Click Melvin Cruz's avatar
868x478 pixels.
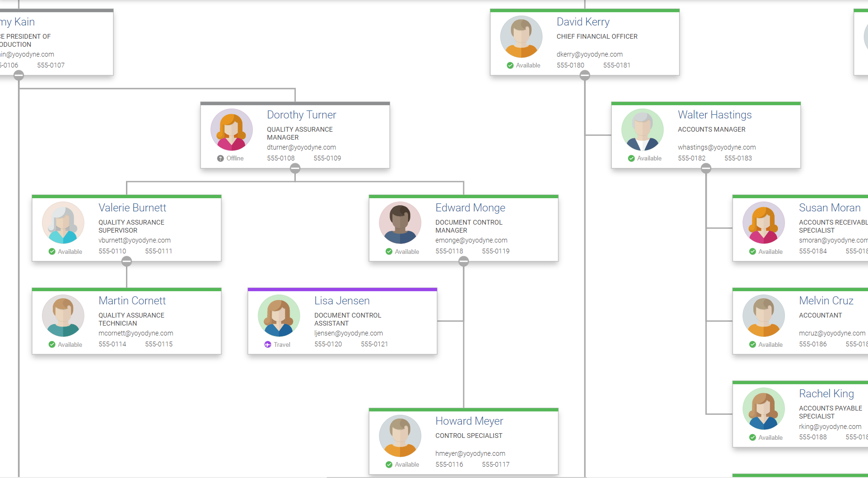[x=764, y=316]
